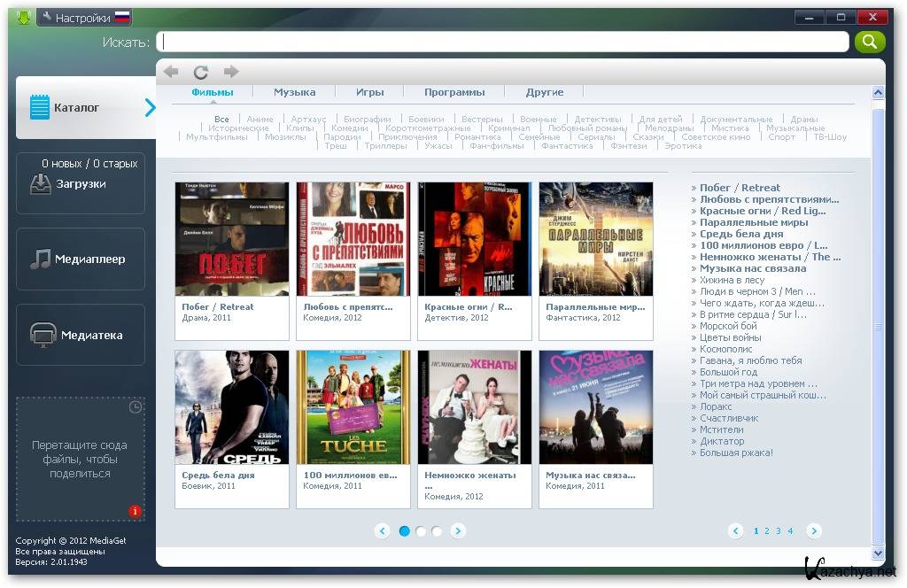Open the Настройки settings menu
This screenshot has height=588, width=907.
click(x=83, y=18)
